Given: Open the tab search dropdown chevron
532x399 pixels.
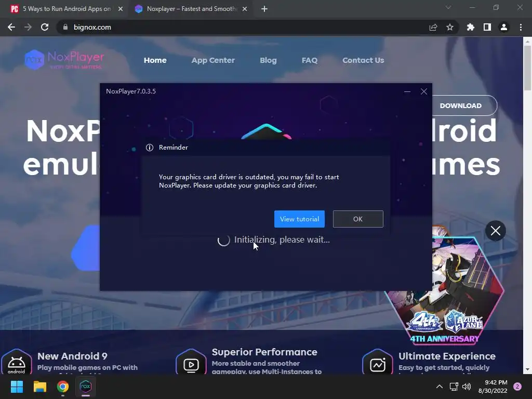Looking at the screenshot, I should pos(448,7).
